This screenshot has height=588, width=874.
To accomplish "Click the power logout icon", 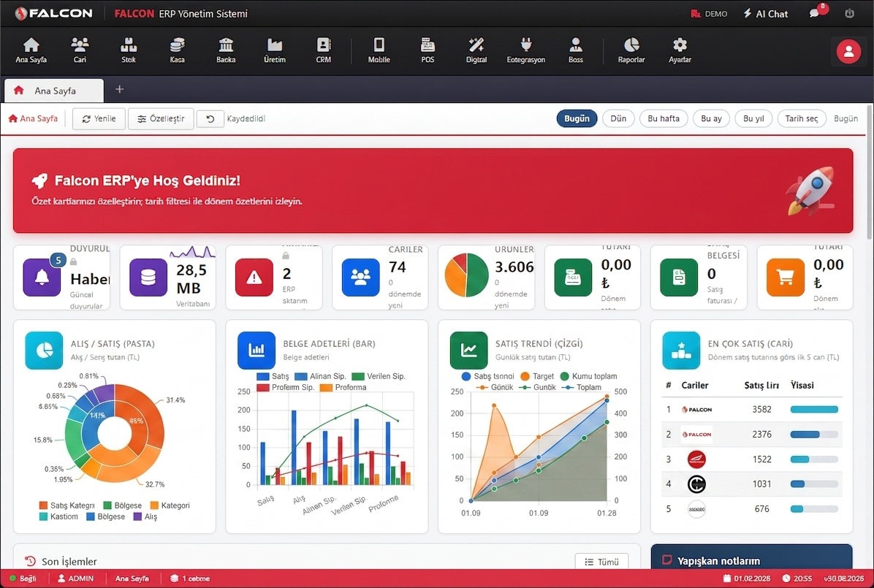I will pos(849,13).
